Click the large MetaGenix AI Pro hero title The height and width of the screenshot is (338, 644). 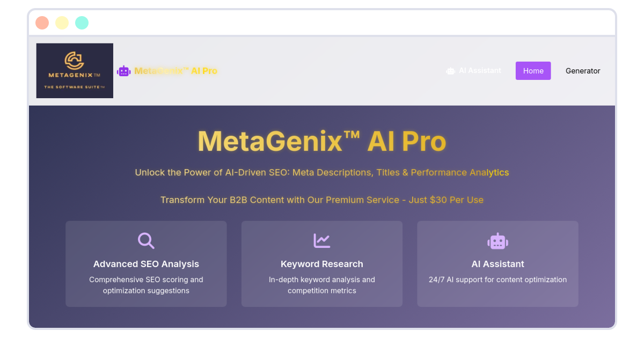click(322, 142)
